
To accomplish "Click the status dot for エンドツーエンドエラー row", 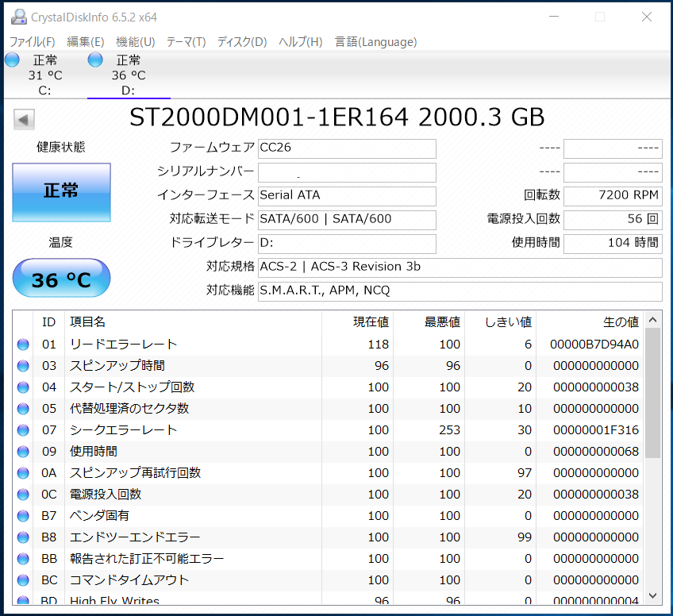I will [x=23, y=537].
